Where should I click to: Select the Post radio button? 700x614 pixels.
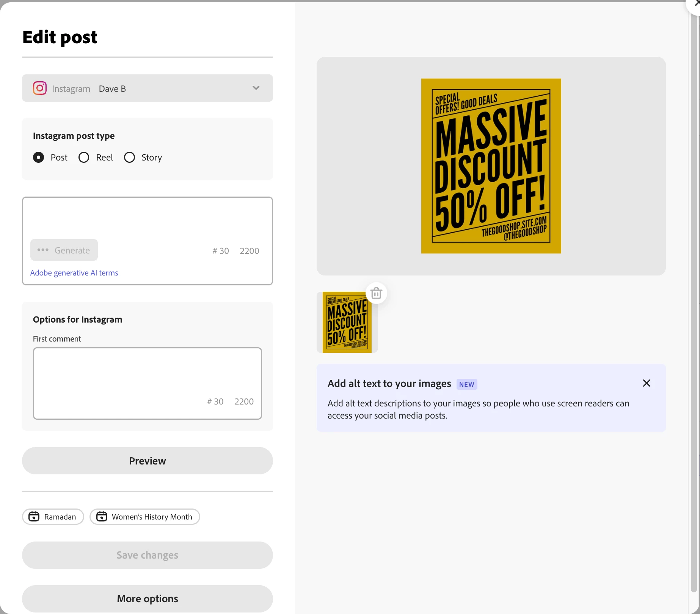[39, 157]
